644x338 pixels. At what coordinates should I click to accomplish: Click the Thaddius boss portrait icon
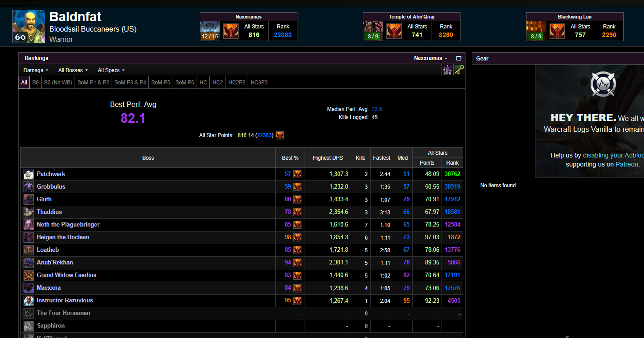pyautogui.click(x=28, y=212)
